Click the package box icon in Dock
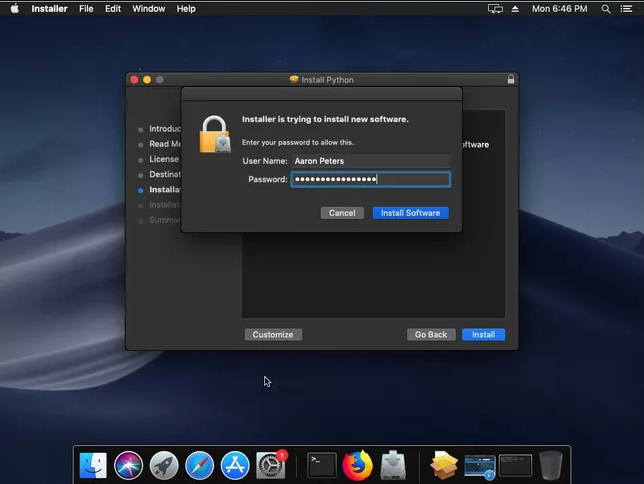 [444, 465]
